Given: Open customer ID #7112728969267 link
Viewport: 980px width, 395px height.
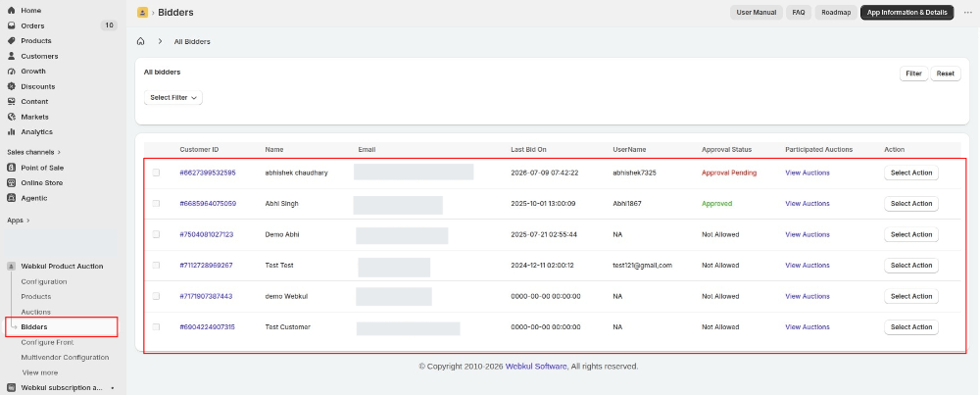Looking at the screenshot, I should [x=206, y=265].
